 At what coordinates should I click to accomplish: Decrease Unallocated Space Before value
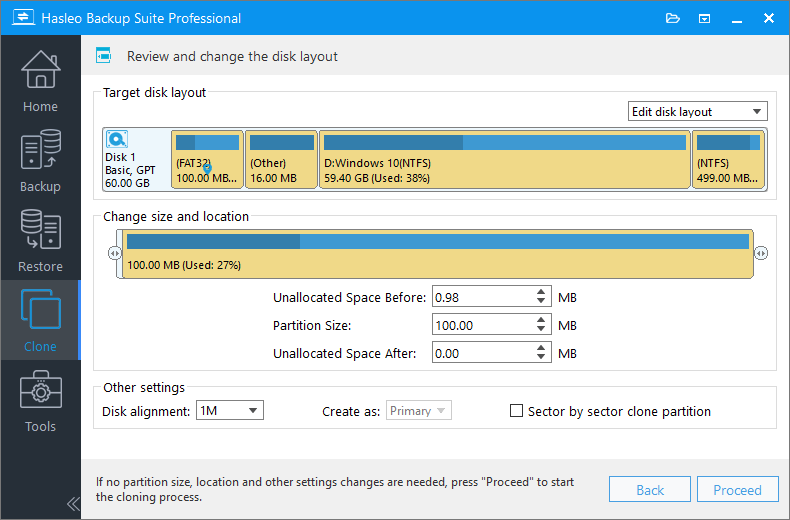pyautogui.click(x=541, y=301)
